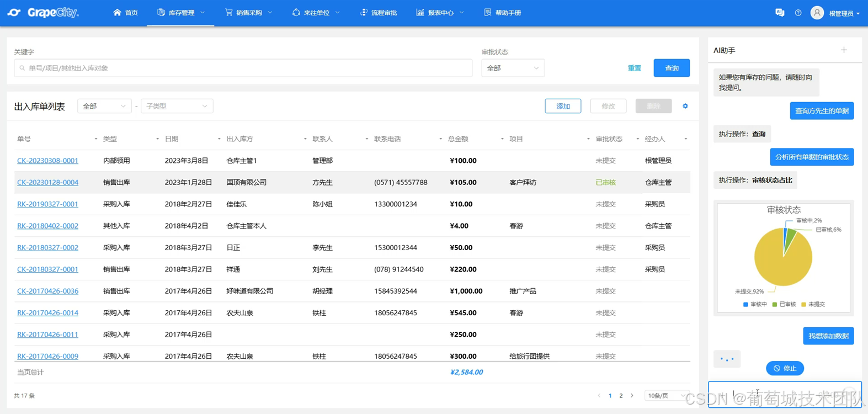
Task: Click the help question mark icon
Action: point(798,13)
